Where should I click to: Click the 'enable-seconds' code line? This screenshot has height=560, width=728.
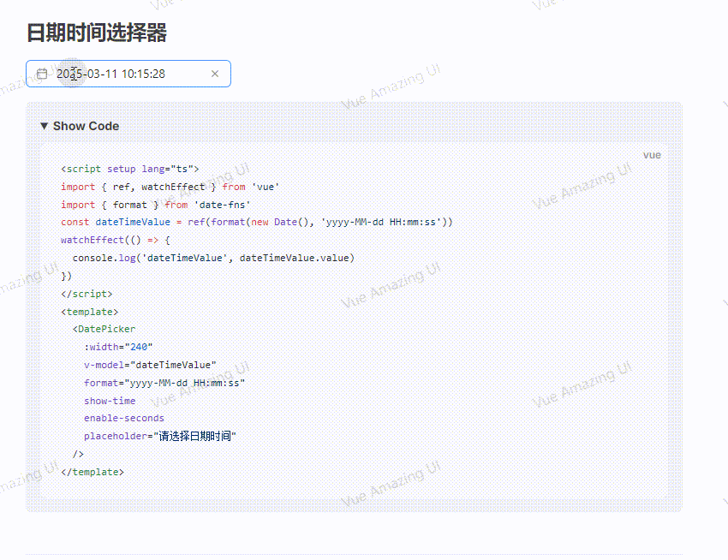click(x=124, y=418)
